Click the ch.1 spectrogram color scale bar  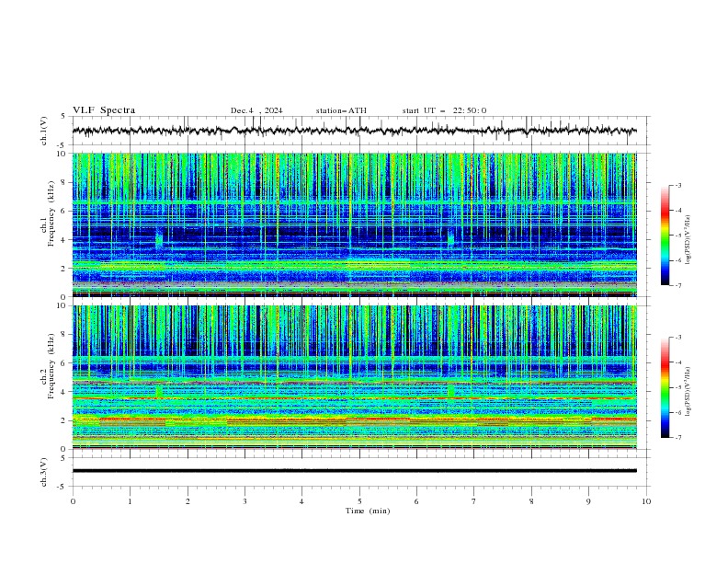pyautogui.click(x=665, y=236)
